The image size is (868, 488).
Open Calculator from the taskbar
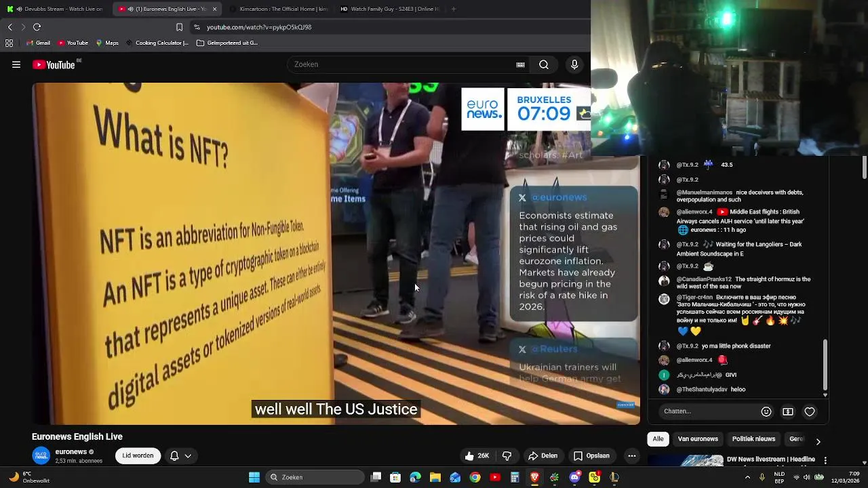515,477
